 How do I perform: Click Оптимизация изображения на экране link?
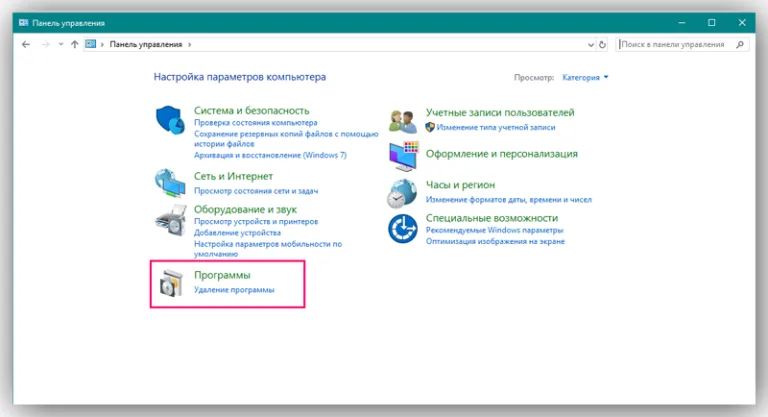click(x=495, y=242)
